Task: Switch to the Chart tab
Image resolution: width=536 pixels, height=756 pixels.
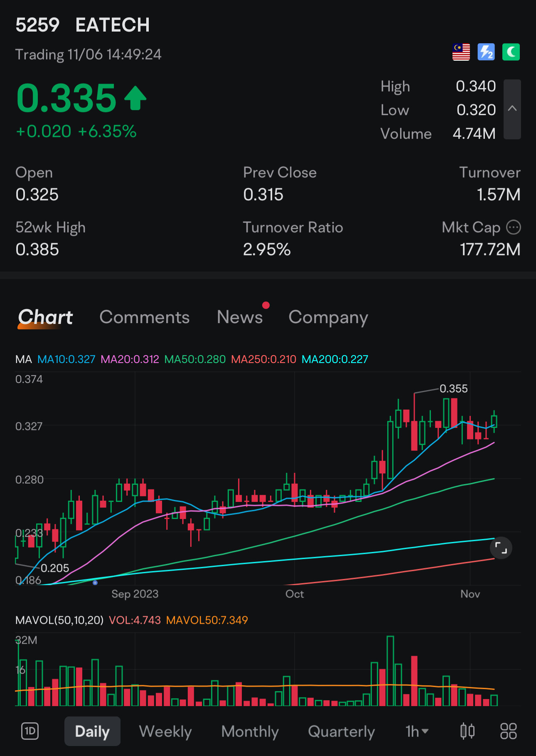Action: 45,317
